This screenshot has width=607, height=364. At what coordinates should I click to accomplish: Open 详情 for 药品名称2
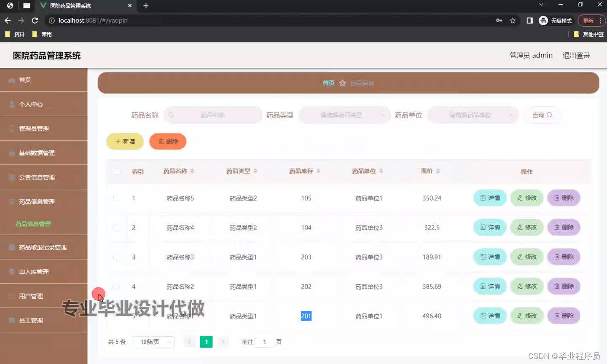point(490,286)
